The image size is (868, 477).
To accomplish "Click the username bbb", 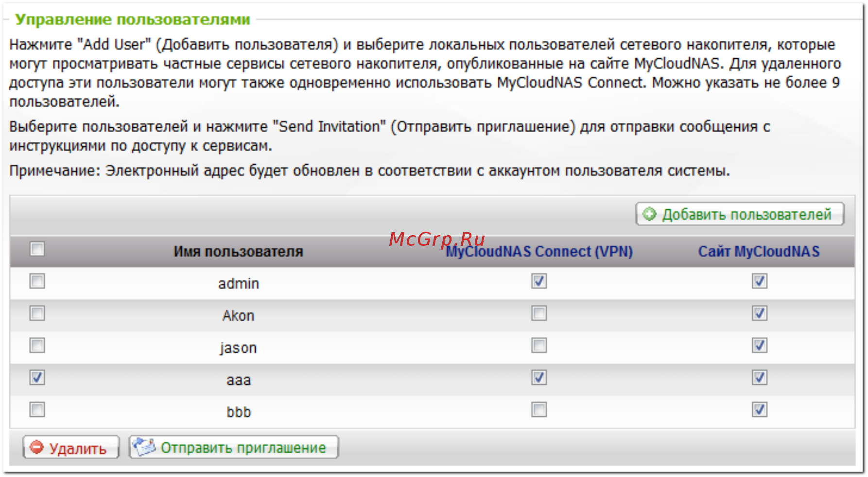I will [x=239, y=412].
